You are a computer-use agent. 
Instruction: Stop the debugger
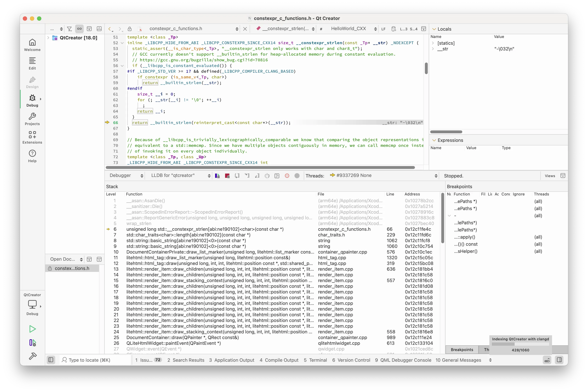click(227, 176)
